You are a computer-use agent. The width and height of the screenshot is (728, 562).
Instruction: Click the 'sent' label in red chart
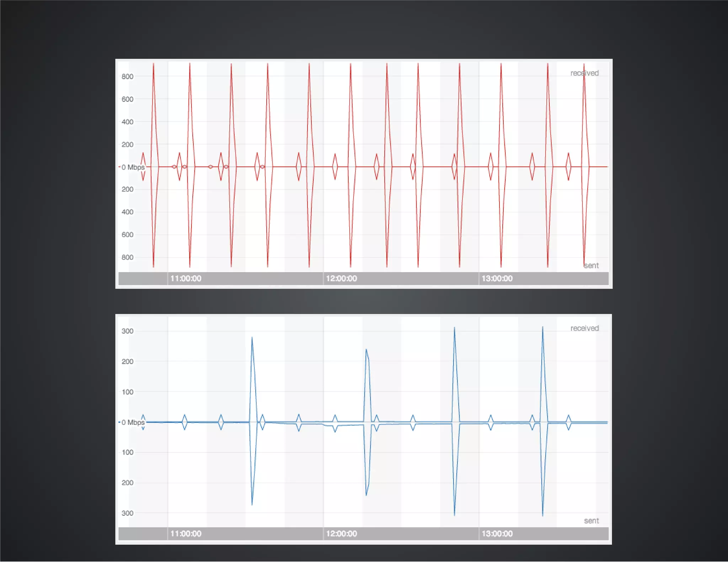(x=591, y=265)
